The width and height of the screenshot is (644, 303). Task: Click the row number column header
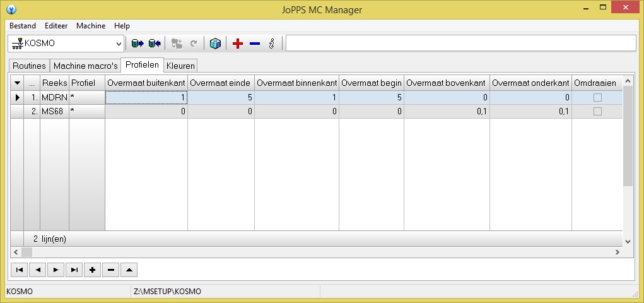coord(32,83)
